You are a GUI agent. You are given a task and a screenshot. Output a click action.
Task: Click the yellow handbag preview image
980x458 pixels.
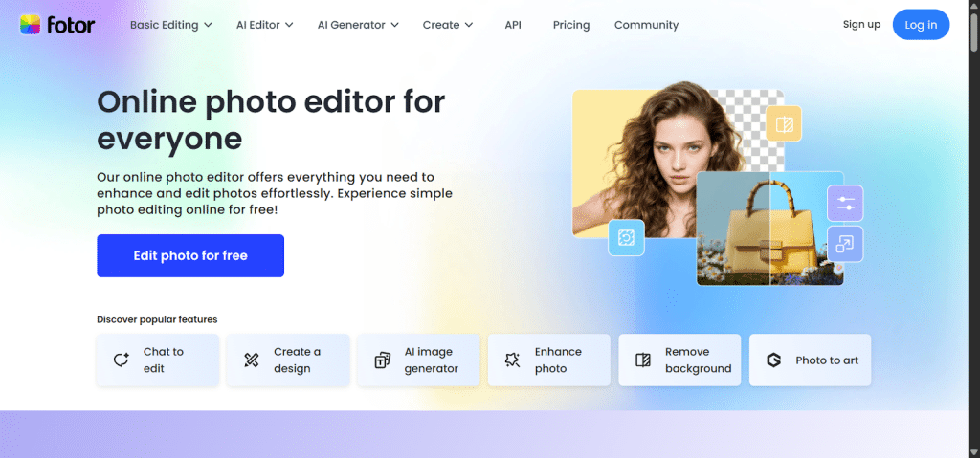point(770,229)
